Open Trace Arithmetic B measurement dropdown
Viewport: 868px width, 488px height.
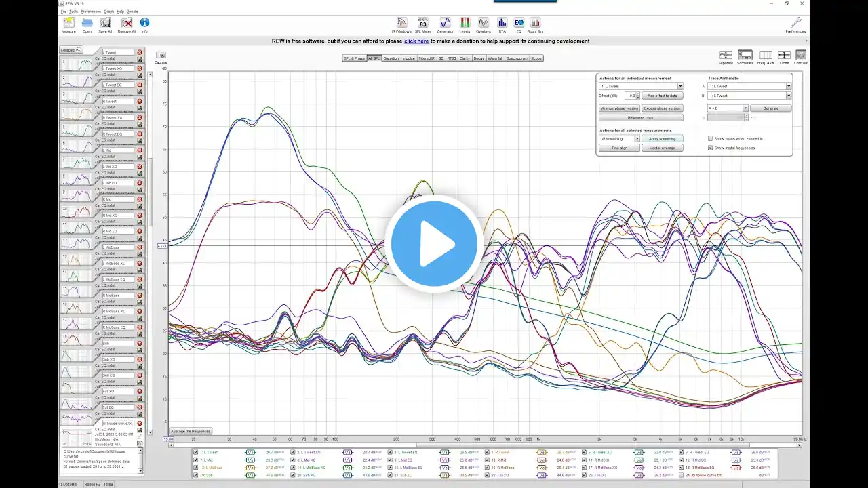point(749,96)
